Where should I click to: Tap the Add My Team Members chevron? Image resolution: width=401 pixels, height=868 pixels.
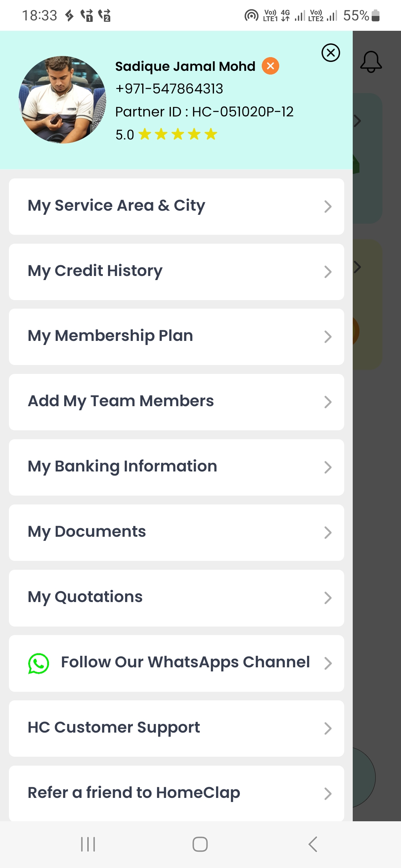[x=327, y=402]
